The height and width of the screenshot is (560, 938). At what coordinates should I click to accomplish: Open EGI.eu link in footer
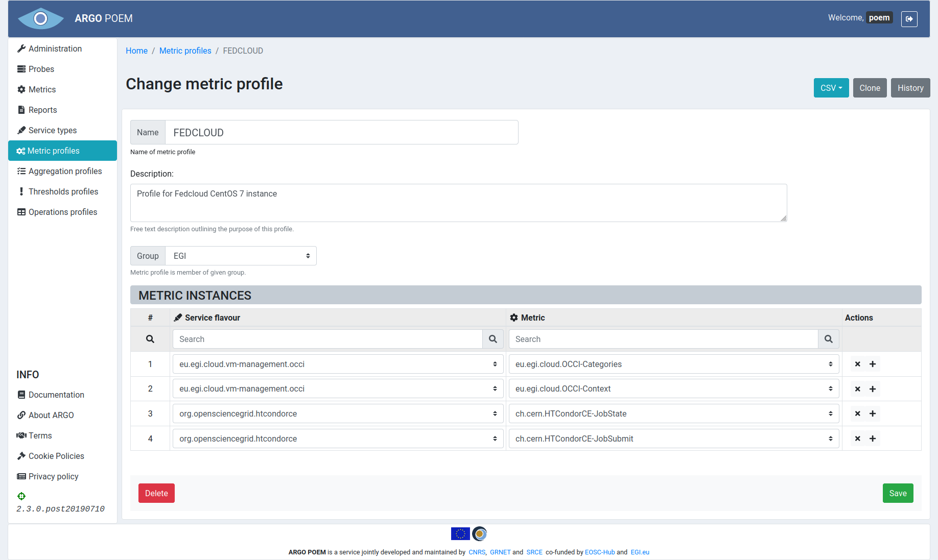(x=640, y=552)
